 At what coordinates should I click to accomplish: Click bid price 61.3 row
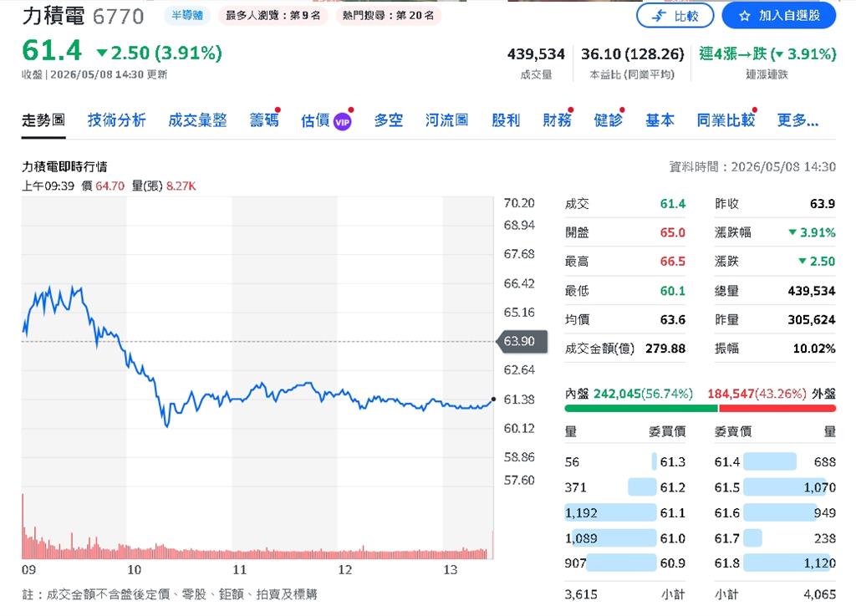[625, 461]
